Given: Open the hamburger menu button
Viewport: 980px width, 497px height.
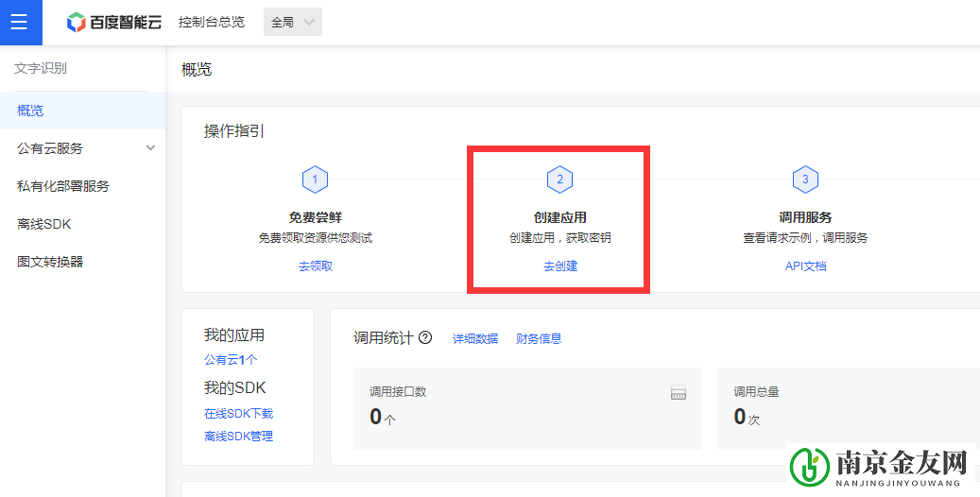Looking at the screenshot, I should (21, 23).
